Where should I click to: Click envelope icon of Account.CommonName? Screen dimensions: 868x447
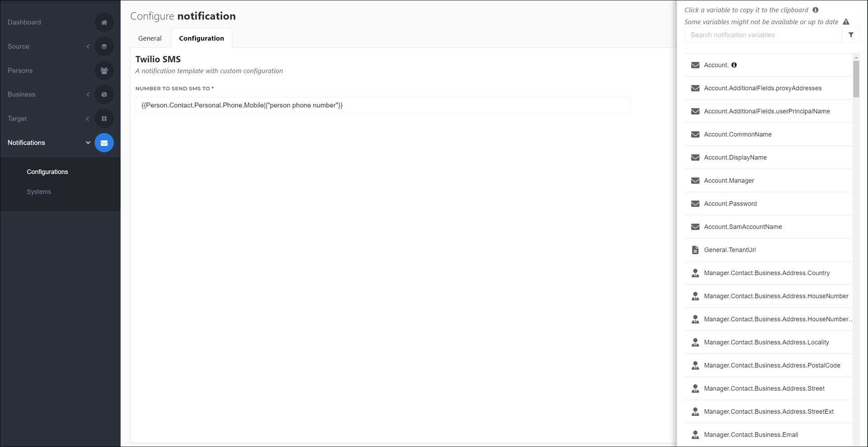pyautogui.click(x=695, y=134)
